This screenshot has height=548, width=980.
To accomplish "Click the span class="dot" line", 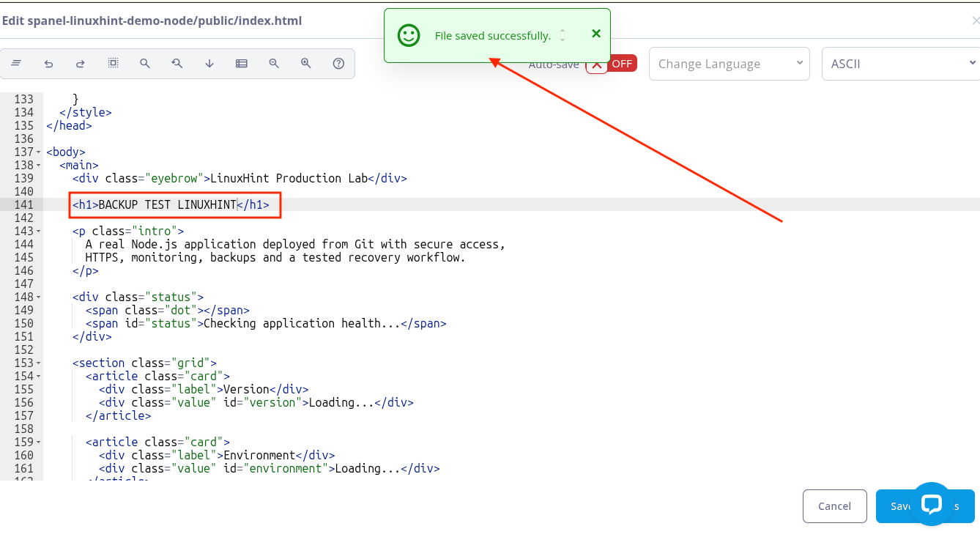I will 168,311.
